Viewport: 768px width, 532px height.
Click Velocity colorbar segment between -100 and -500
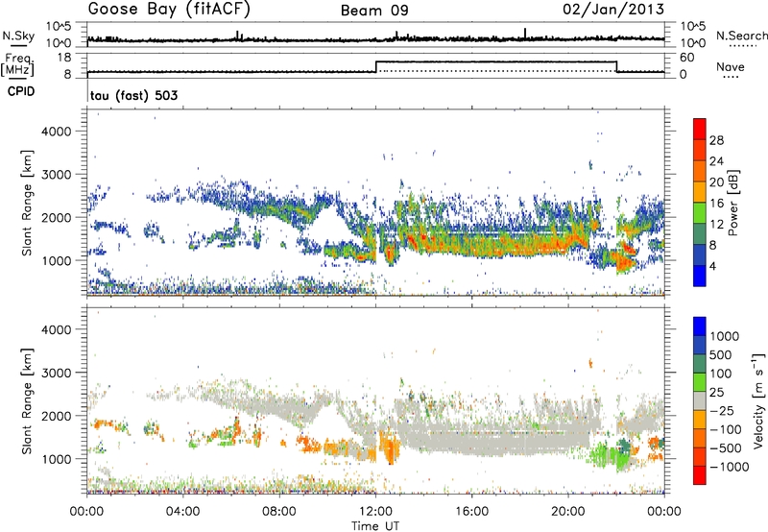coord(700,438)
